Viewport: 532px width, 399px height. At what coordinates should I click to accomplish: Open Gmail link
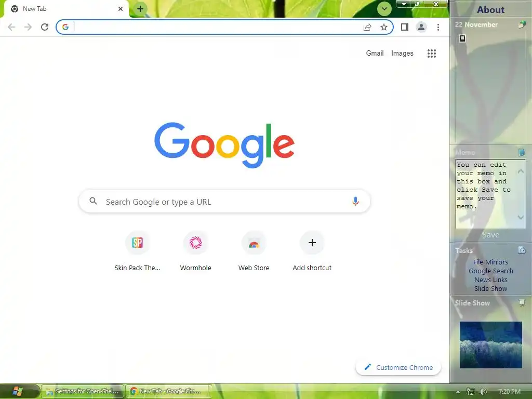tap(375, 54)
